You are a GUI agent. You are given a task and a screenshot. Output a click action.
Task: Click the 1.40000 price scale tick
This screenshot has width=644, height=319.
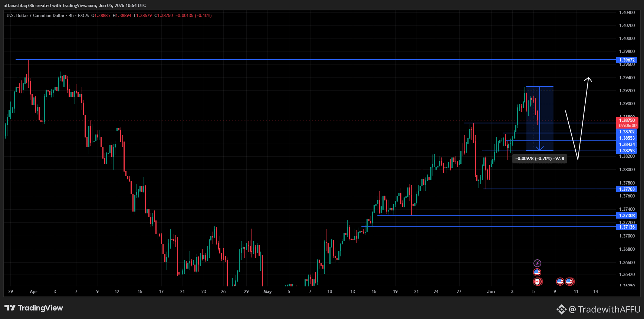(x=627, y=39)
